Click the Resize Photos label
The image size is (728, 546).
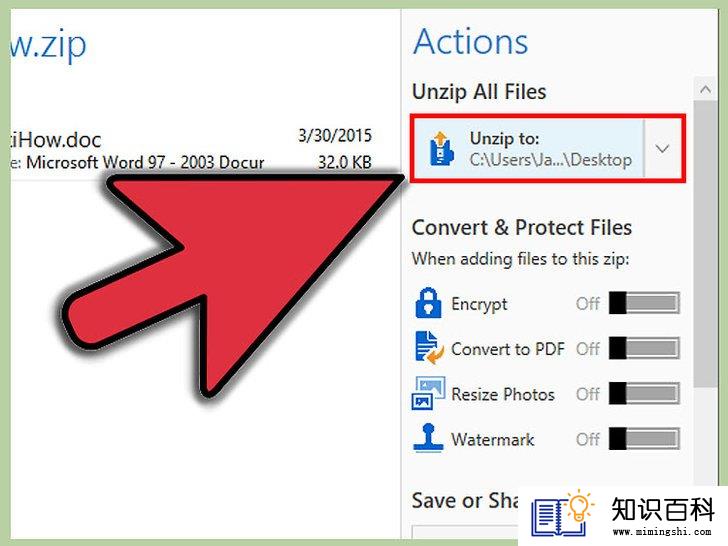click(503, 394)
